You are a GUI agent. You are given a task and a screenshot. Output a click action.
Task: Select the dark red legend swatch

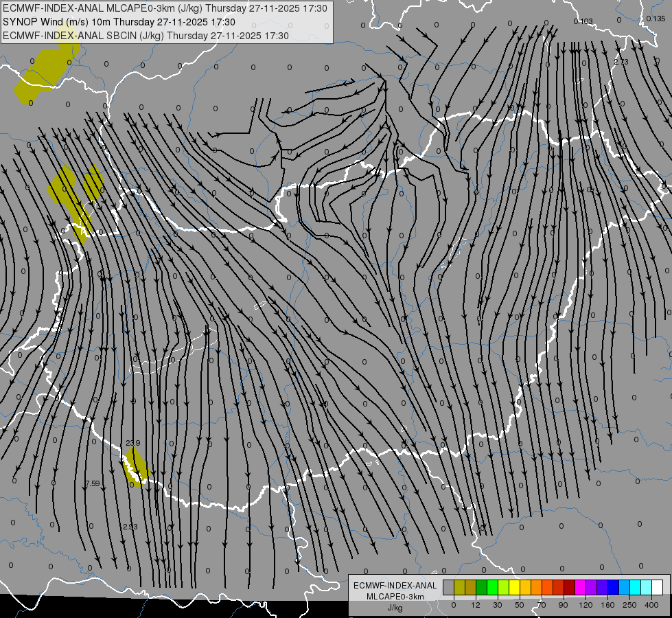[x=569, y=588]
